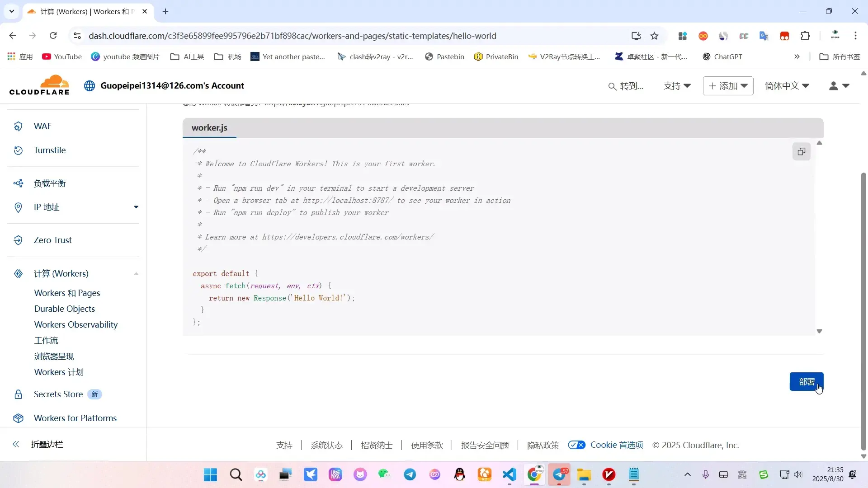Screen dimensions: 868x488
Task: Click the blue 部署 deploy button
Action: (806, 382)
